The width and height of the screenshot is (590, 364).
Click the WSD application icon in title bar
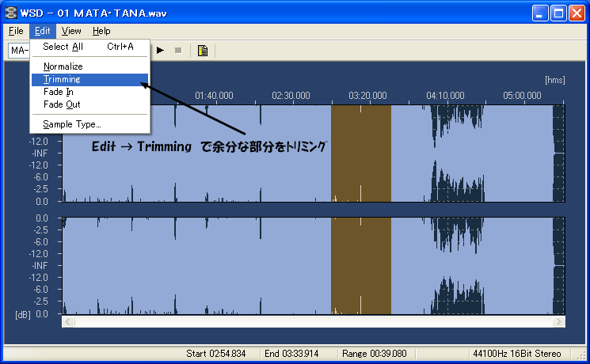coord(10,13)
